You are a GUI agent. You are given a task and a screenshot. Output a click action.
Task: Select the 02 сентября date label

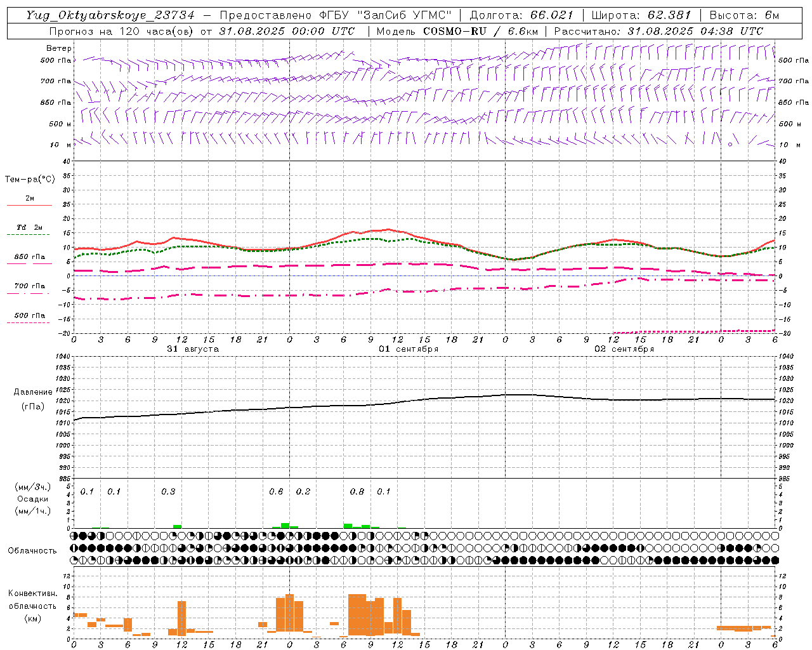624,348
